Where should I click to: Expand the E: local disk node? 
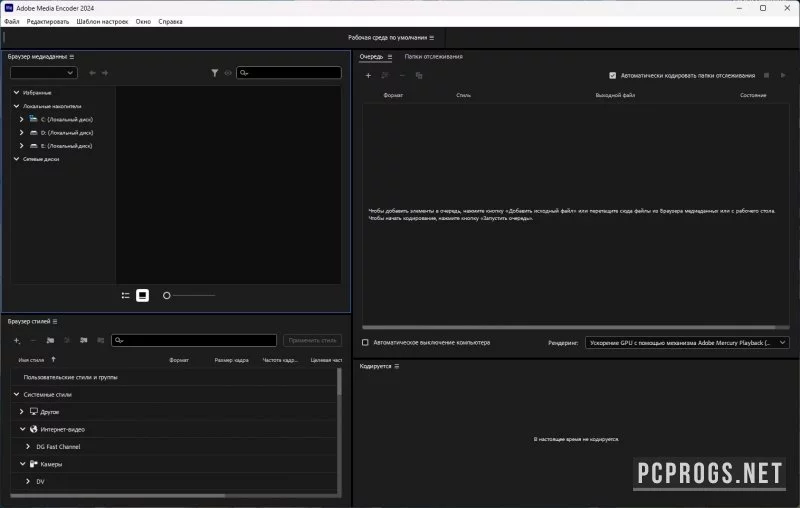21,145
